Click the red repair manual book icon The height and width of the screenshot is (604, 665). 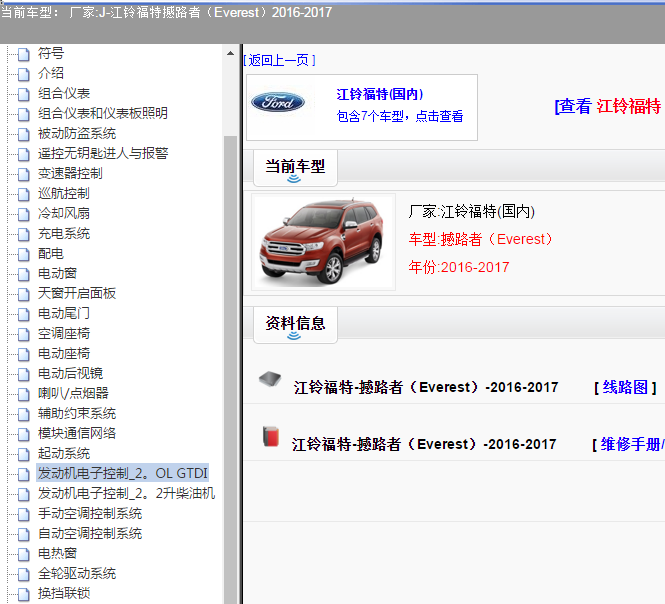[271, 436]
